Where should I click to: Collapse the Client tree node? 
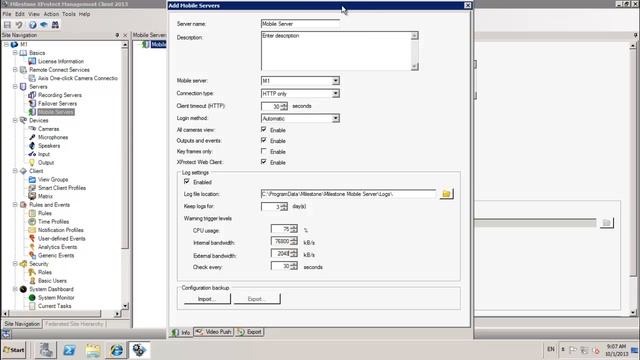pyautogui.click(x=15, y=171)
